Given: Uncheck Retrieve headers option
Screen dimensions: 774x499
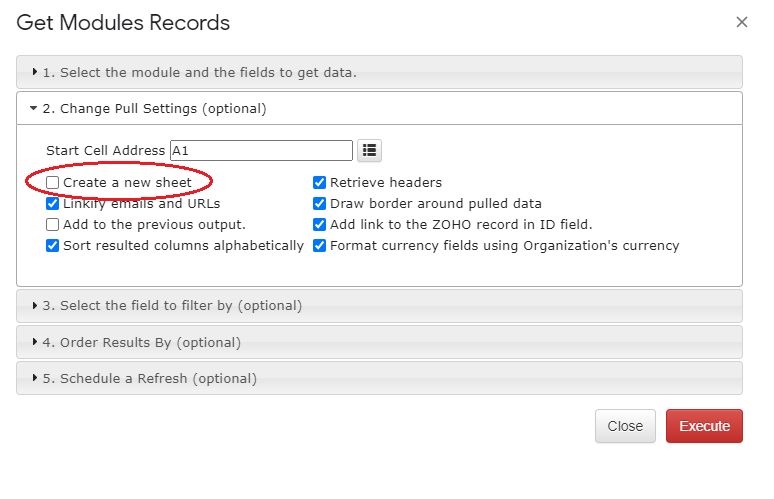Looking at the screenshot, I should pyautogui.click(x=319, y=183).
